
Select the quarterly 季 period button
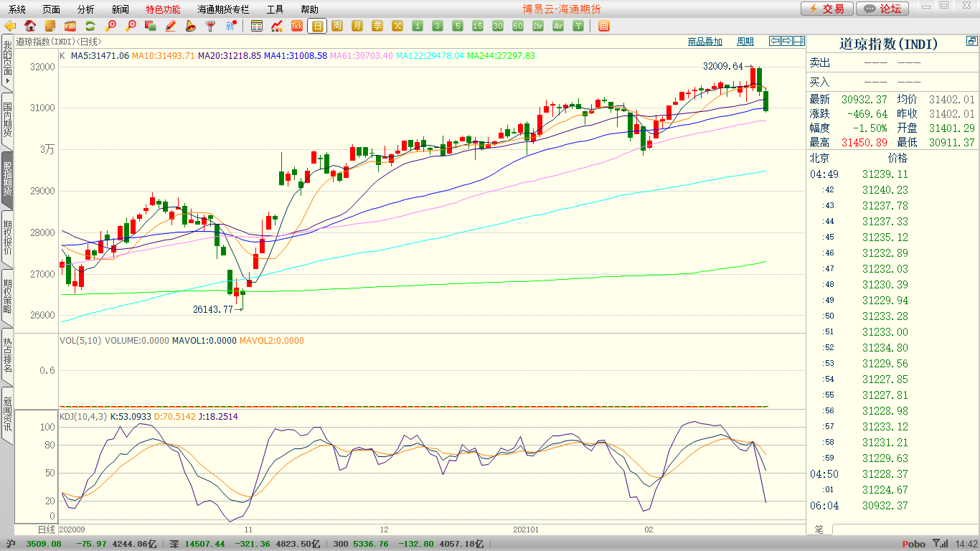click(377, 26)
